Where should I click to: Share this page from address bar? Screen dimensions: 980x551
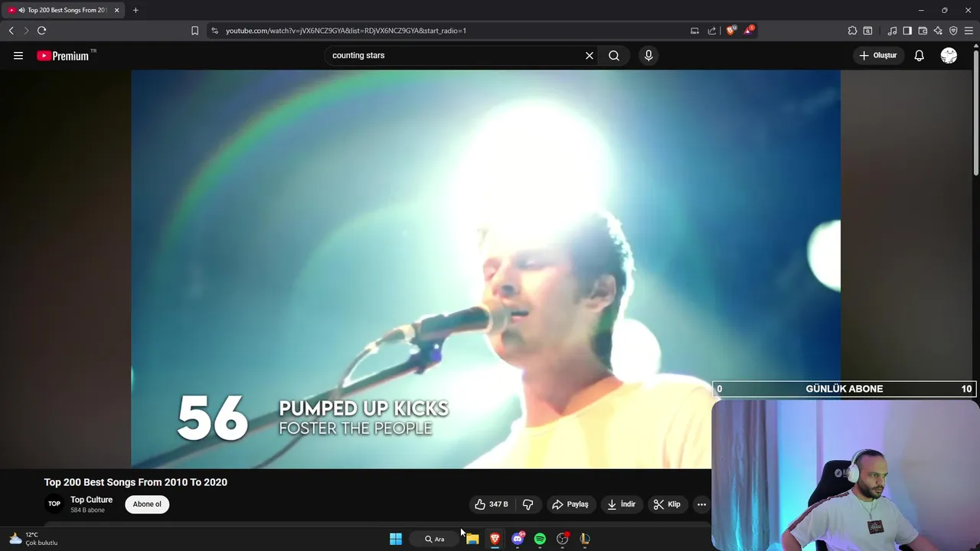pos(712,31)
